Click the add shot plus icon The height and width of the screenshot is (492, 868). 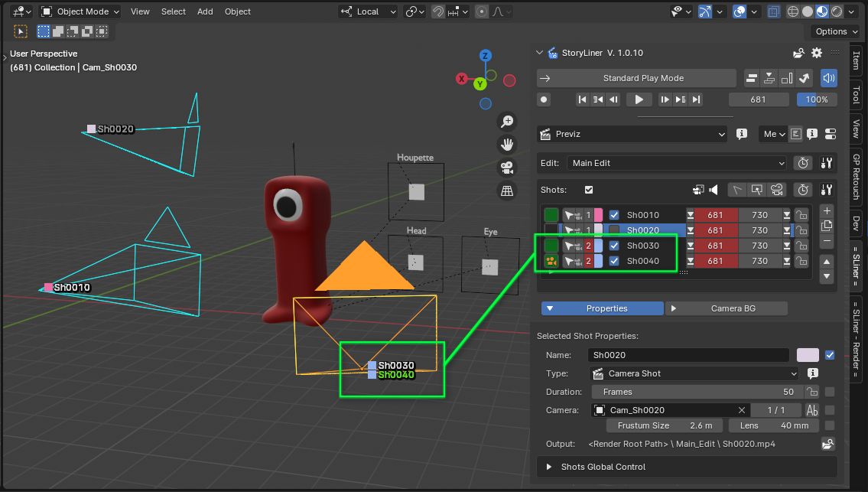tap(826, 210)
